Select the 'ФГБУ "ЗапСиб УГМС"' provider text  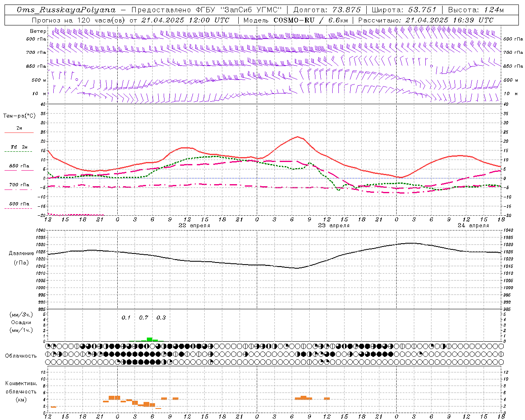coord(239,10)
